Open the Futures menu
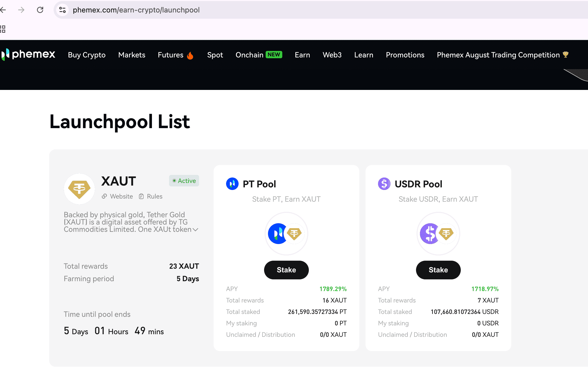 pos(171,55)
